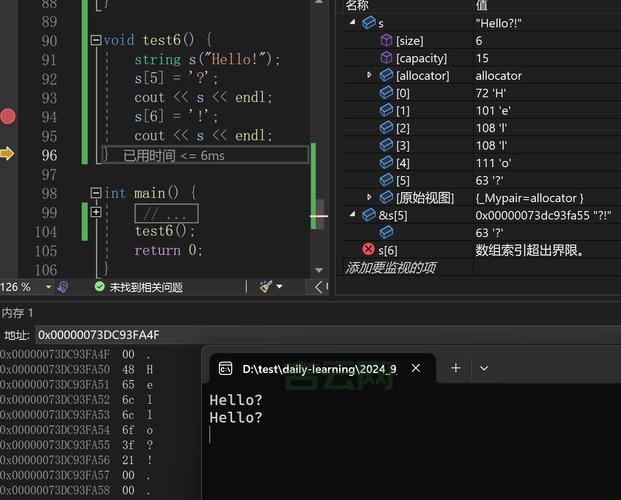This screenshot has height=500, width=621.
Task: Select the [size] watch row icon
Action: pos(386,41)
